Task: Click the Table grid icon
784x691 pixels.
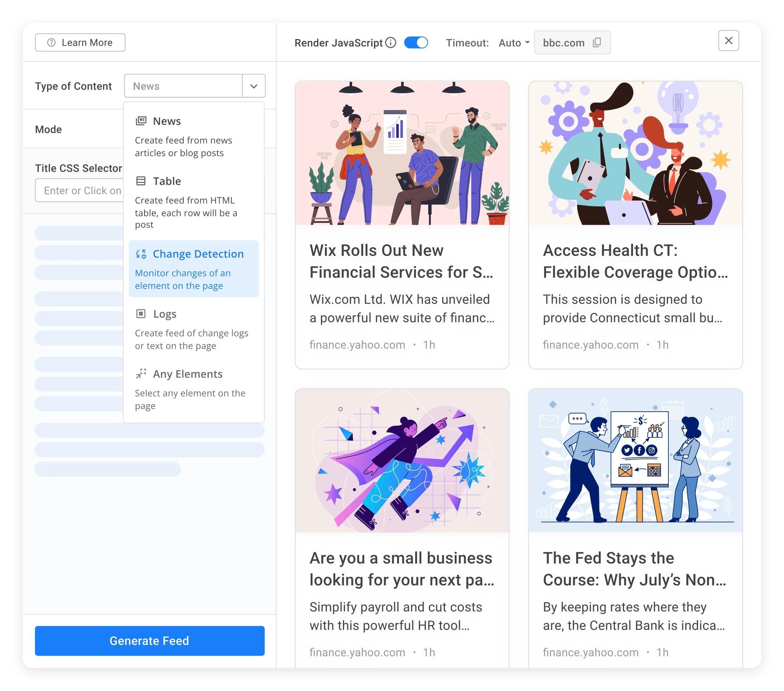Action: pyautogui.click(x=141, y=181)
